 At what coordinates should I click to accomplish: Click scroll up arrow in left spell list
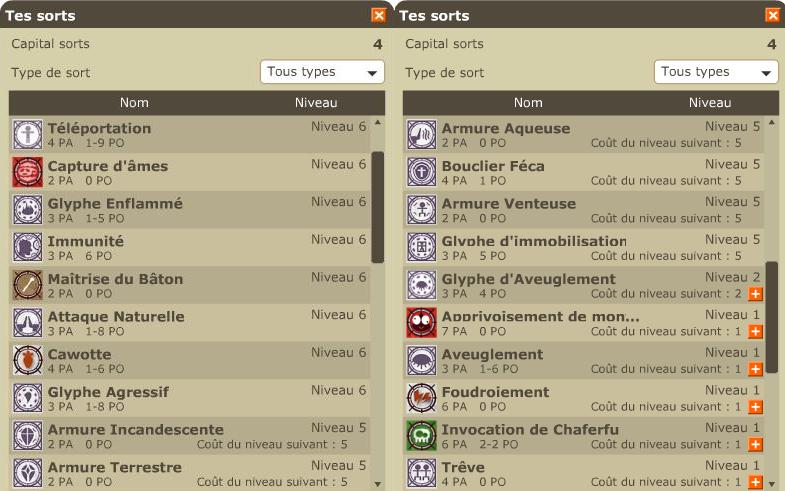click(378, 123)
